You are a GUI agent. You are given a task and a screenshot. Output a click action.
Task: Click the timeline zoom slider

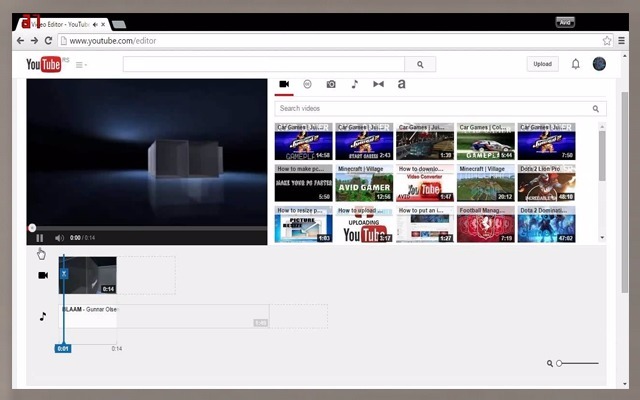point(578,363)
